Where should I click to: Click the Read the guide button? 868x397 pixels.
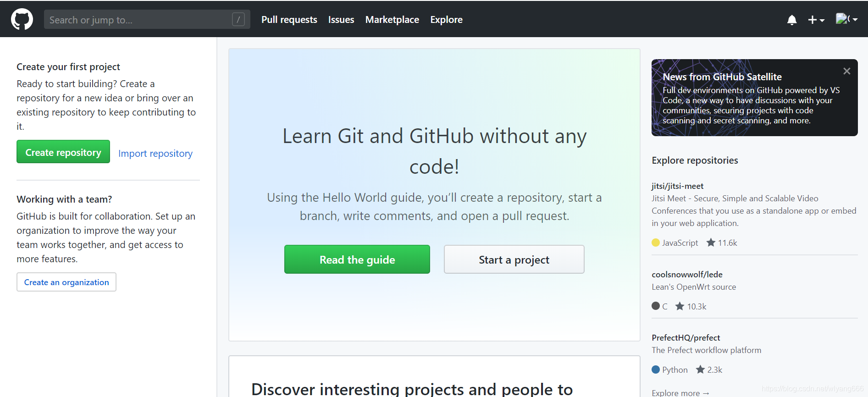(357, 259)
